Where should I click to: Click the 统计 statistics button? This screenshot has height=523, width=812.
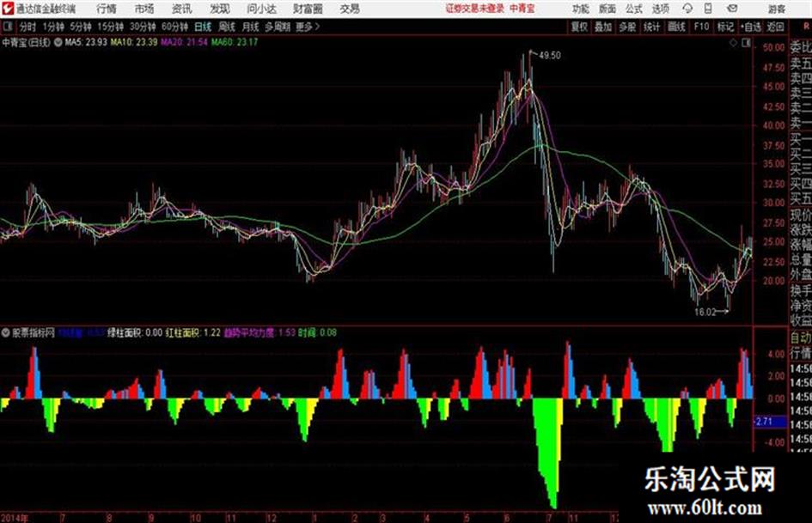(652, 27)
